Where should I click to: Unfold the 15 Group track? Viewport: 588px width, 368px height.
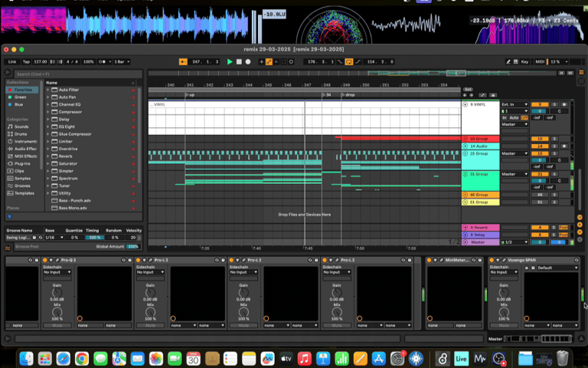tap(465, 153)
